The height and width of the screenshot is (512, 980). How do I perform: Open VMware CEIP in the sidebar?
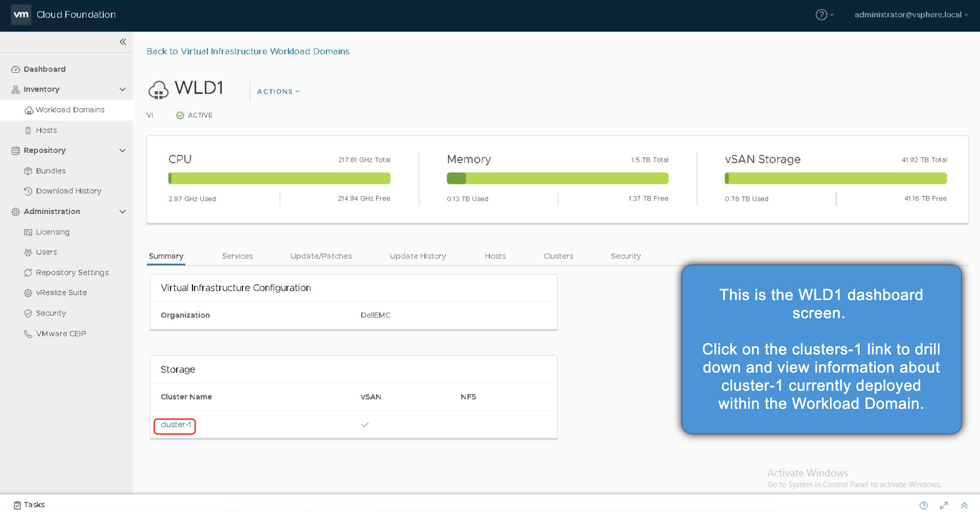61,334
